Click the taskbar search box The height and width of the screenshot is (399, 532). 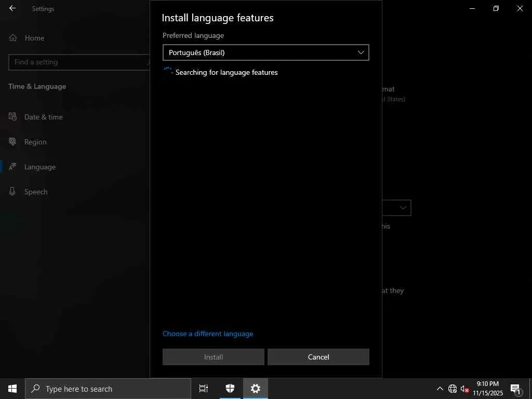pyautogui.click(x=108, y=389)
